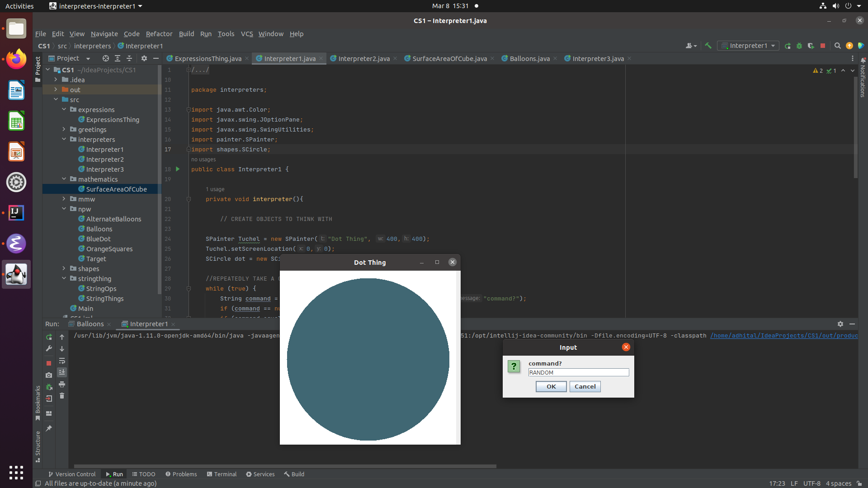Viewport: 868px width, 488px height.
Task: Click the horizontal scrollbar of Run console
Action: pyautogui.click(x=285, y=466)
